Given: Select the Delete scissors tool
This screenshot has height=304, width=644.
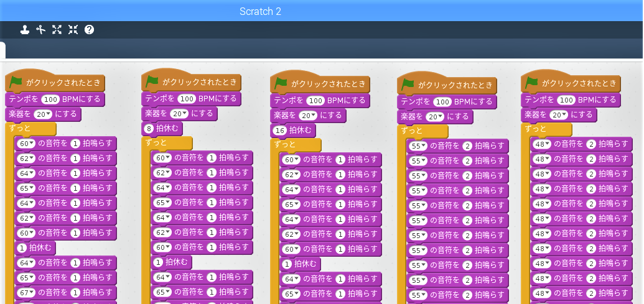Looking at the screenshot, I should [40, 30].
